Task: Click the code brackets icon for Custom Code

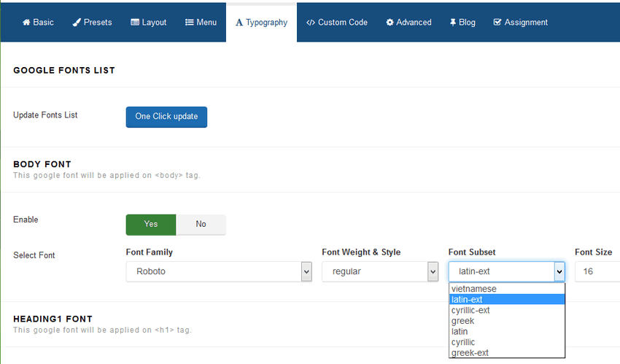Action: (x=311, y=23)
